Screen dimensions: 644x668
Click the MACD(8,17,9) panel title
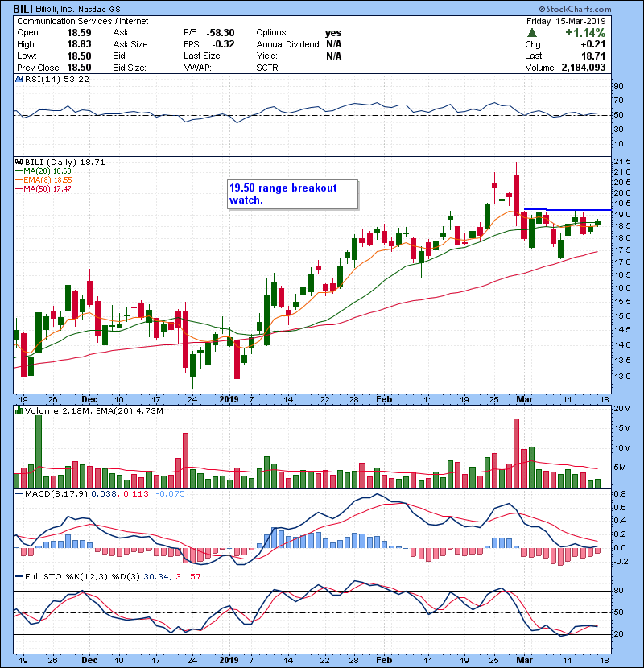click(56, 494)
